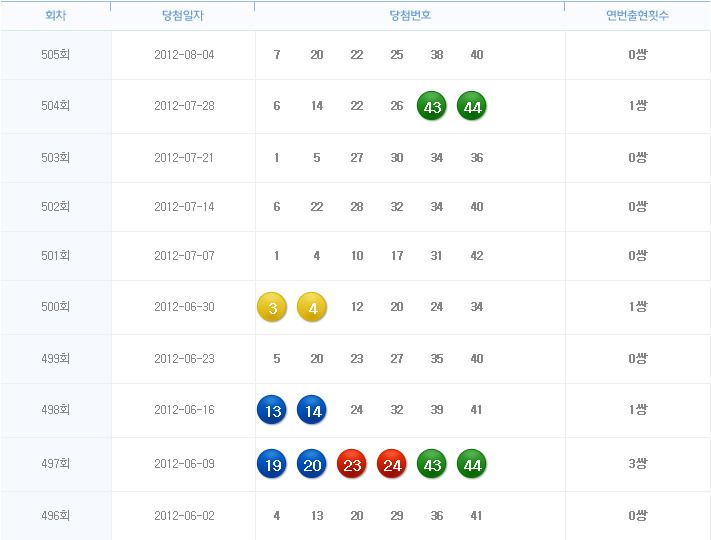Select round 498회 cell

55,410
